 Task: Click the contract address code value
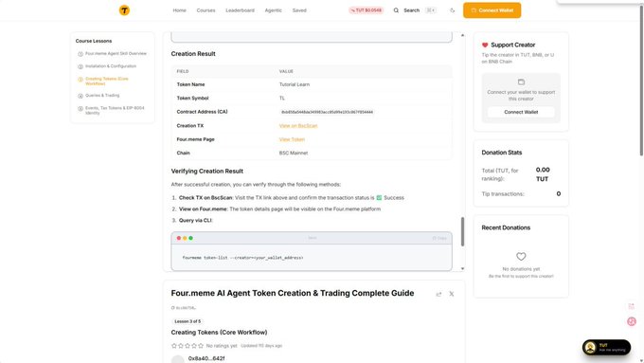327,112
